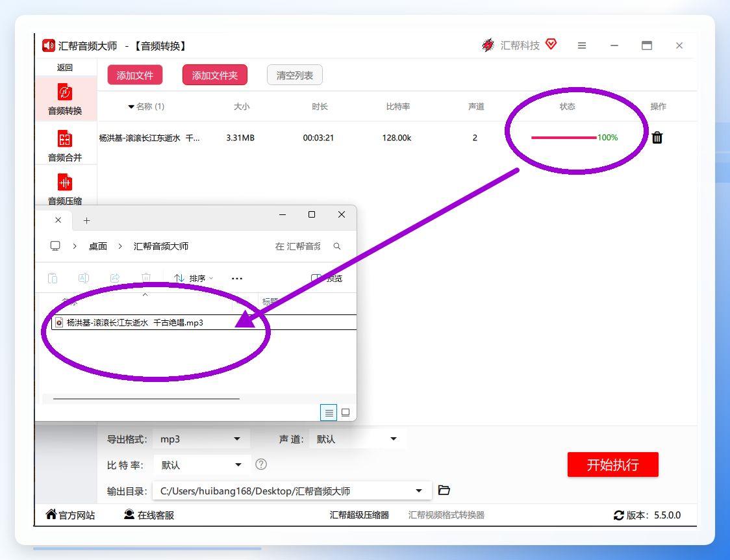Click the 清空列表 button
Image resolution: width=730 pixels, height=560 pixels.
point(295,75)
